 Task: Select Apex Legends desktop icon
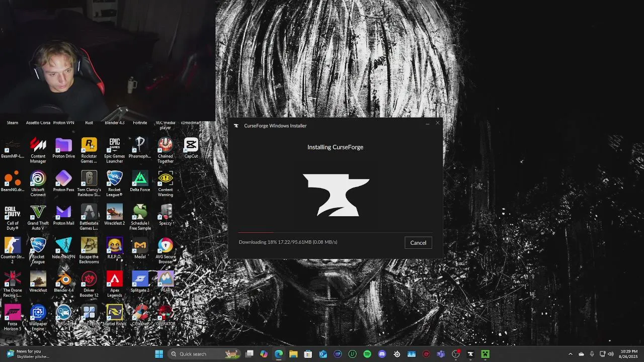click(115, 285)
